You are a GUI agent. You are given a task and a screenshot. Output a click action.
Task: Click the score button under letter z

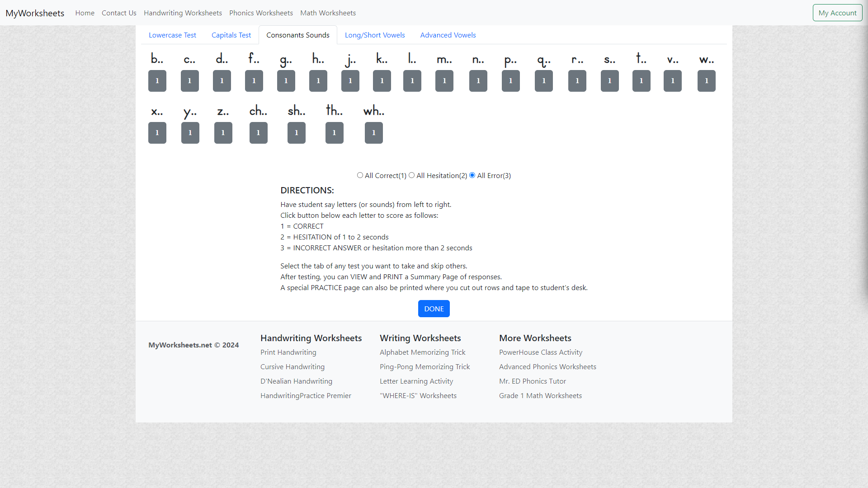(x=223, y=133)
